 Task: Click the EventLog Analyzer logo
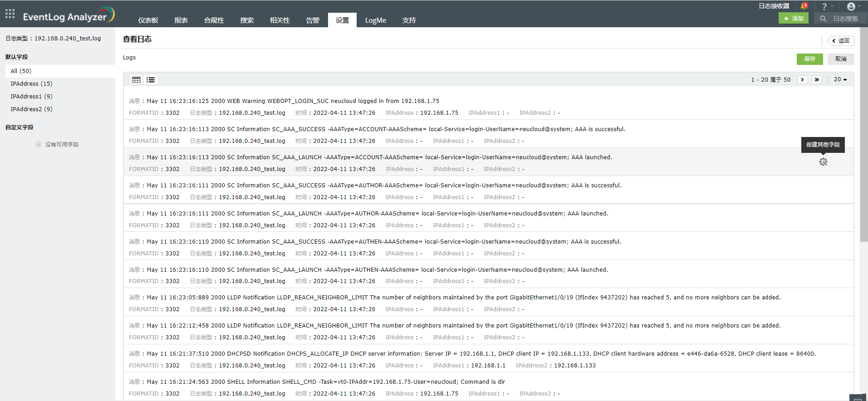[x=69, y=15]
